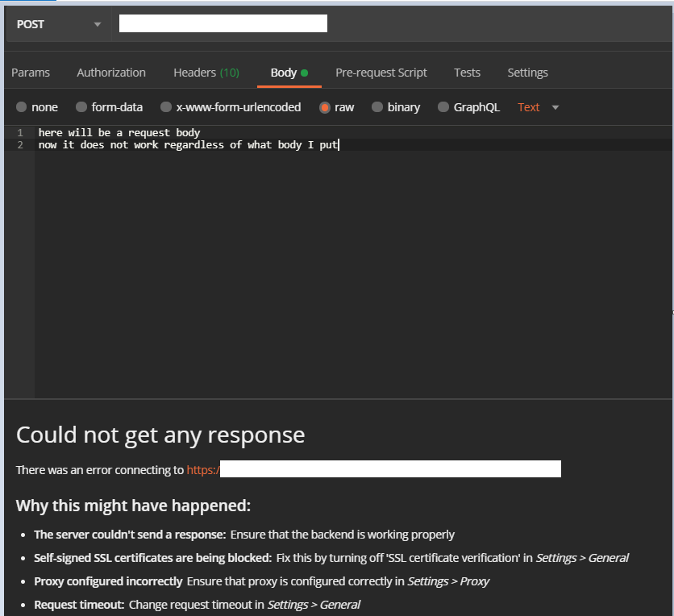Open the request Settings tab
Viewport: 674px width, 616px height.
(x=527, y=72)
